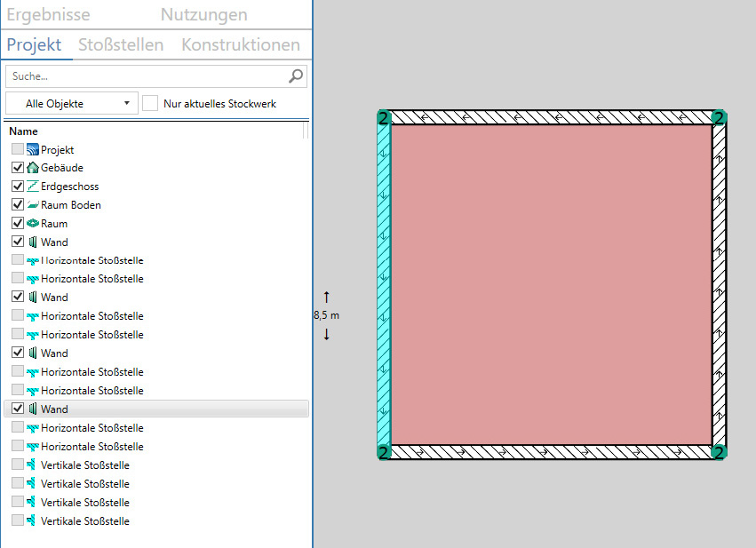Click the cyan highlighted wall in floor plan
The height and width of the screenshot is (548, 756).
pyautogui.click(x=384, y=284)
